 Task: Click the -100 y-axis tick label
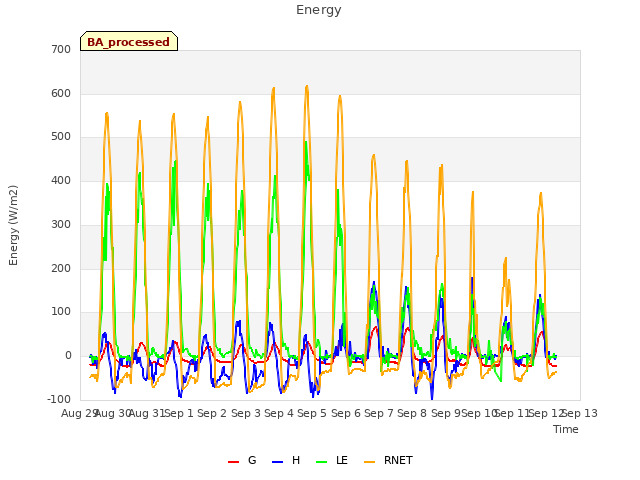(x=59, y=399)
